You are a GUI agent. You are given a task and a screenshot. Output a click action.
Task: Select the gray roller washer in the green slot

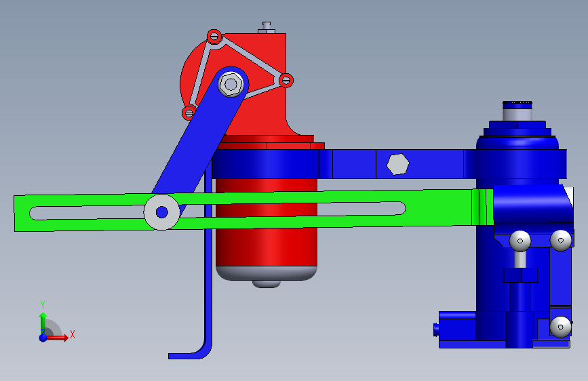(162, 212)
